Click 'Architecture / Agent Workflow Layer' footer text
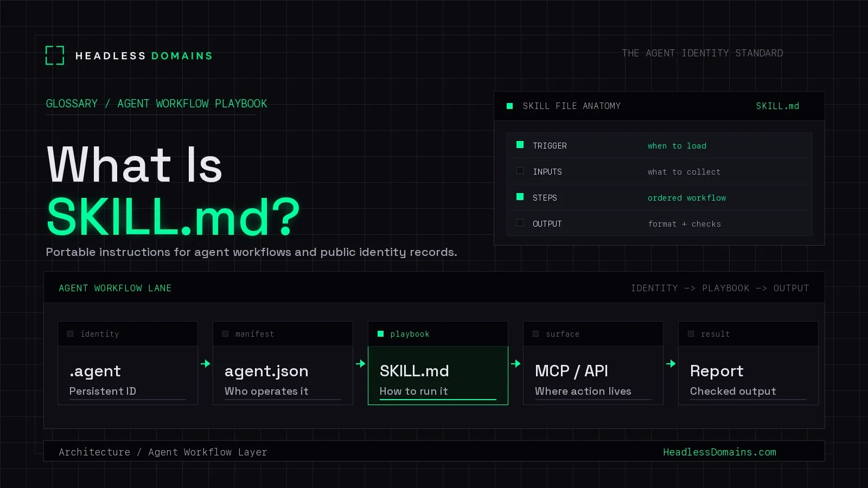 tap(163, 452)
